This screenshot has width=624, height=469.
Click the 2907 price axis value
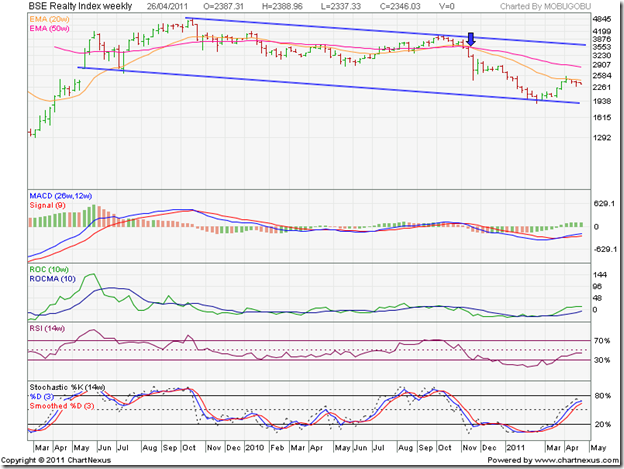602,65
